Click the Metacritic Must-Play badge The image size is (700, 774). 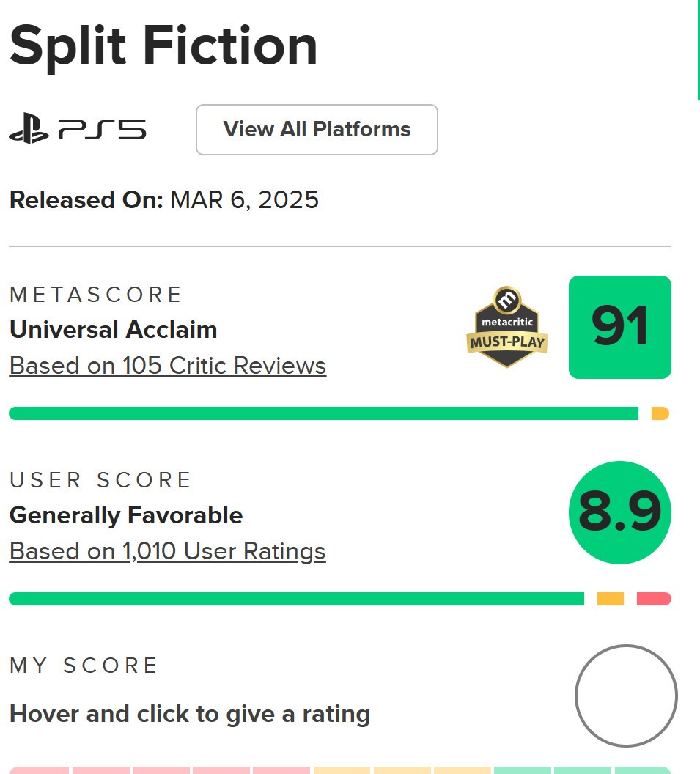506,327
